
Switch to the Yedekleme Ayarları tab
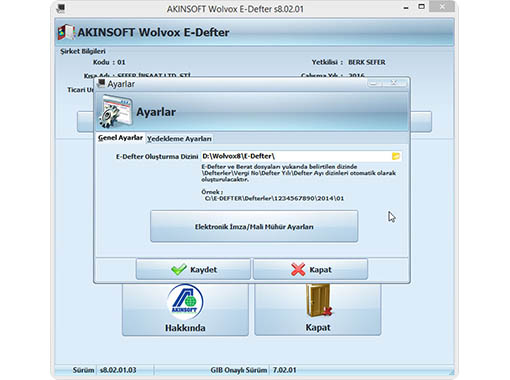179,139
